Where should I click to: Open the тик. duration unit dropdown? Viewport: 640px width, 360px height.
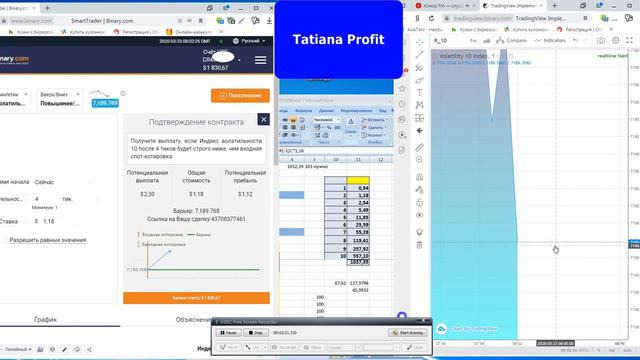[x=79, y=199]
